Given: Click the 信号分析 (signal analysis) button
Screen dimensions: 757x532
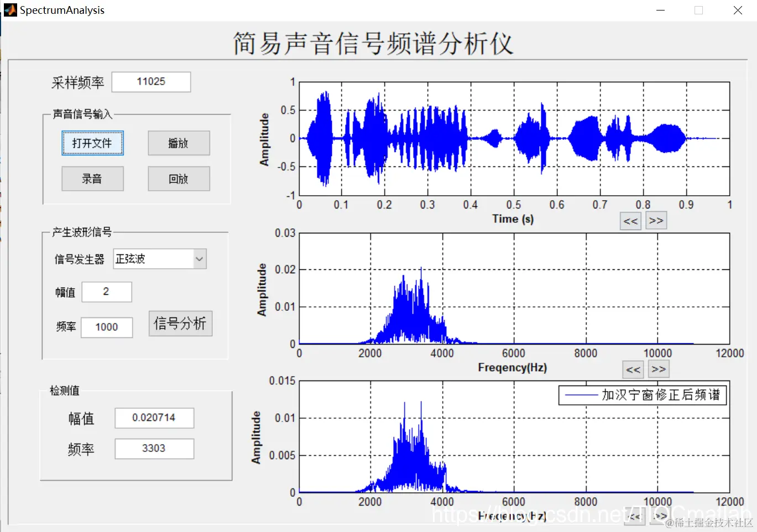Looking at the screenshot, I should point(180,324).
